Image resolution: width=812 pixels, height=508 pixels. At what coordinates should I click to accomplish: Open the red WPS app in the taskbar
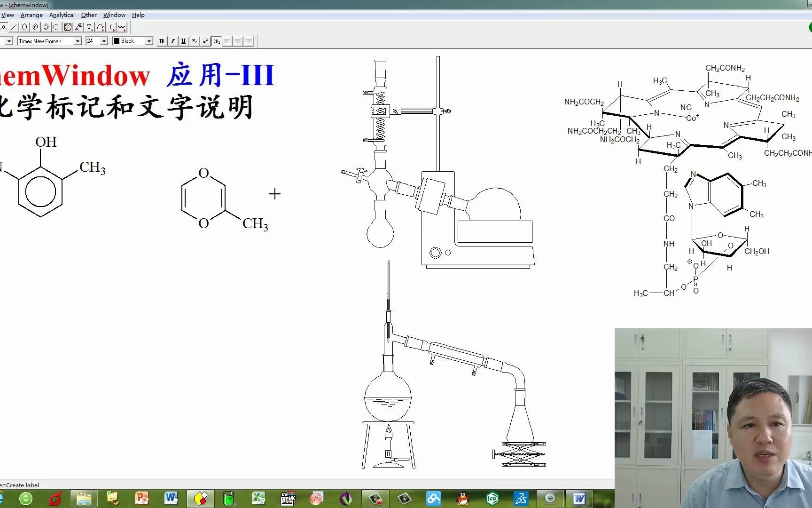point(55,498)
